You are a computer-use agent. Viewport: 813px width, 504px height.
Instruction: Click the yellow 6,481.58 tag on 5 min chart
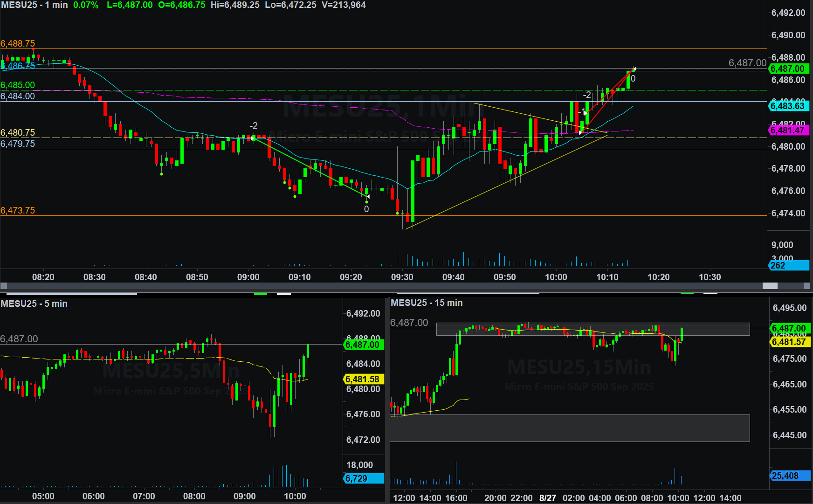[x=363, y=379]
